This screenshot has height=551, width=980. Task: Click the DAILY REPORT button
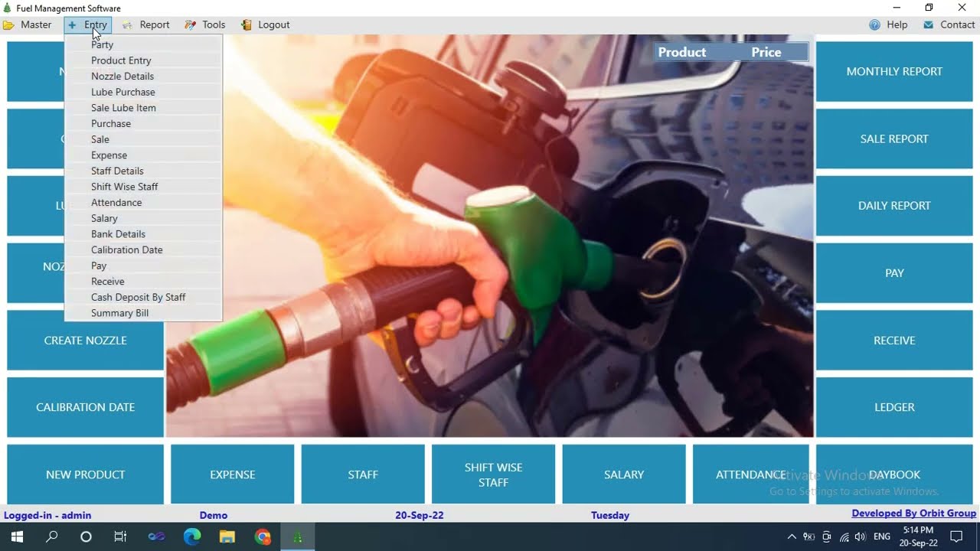893,206
